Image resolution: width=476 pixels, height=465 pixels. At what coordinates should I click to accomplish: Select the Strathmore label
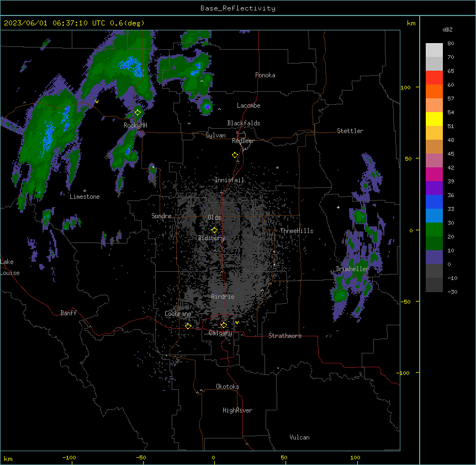[285, 336]
